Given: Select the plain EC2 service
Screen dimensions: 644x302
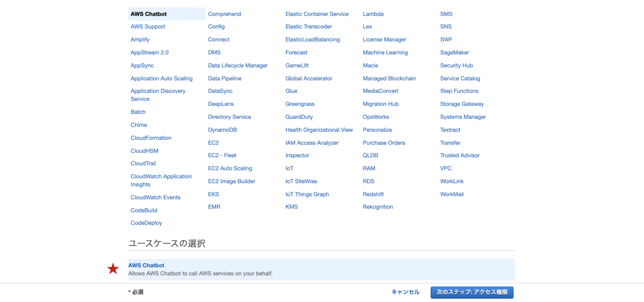Looking at the screenshot, I should pos(213,143).
